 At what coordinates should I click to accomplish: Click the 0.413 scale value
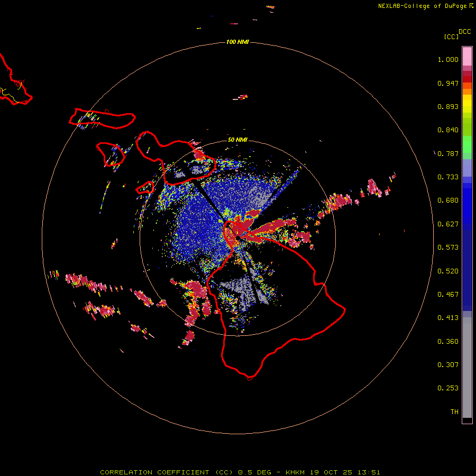[x=448, y=318]
